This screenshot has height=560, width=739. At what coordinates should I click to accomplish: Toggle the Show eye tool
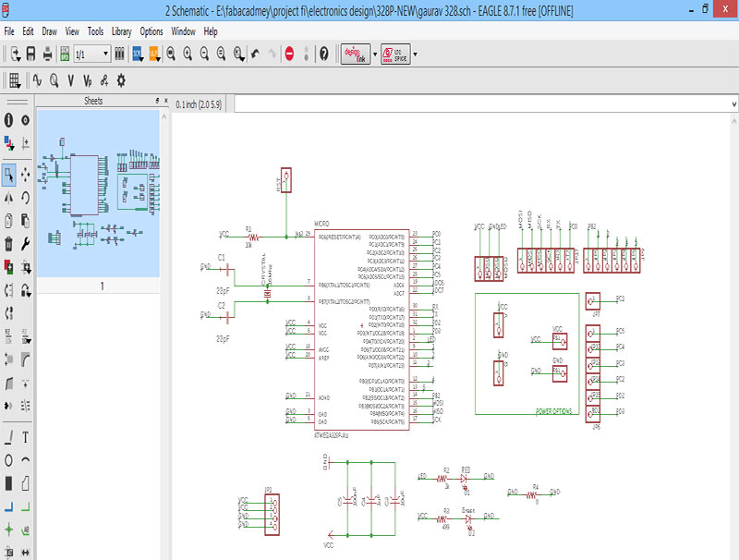pyautogui.click(x=25, y=120)
